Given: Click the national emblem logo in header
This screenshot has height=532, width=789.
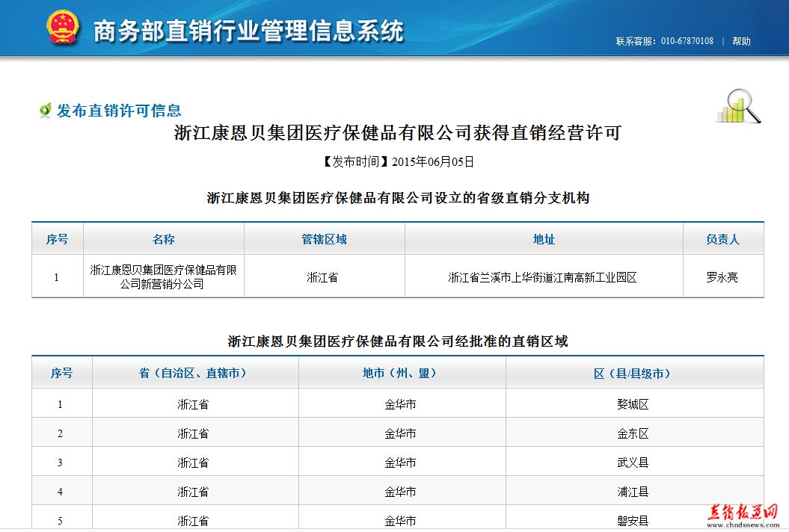Looking at the screenshot, I should tap(62, 28).
